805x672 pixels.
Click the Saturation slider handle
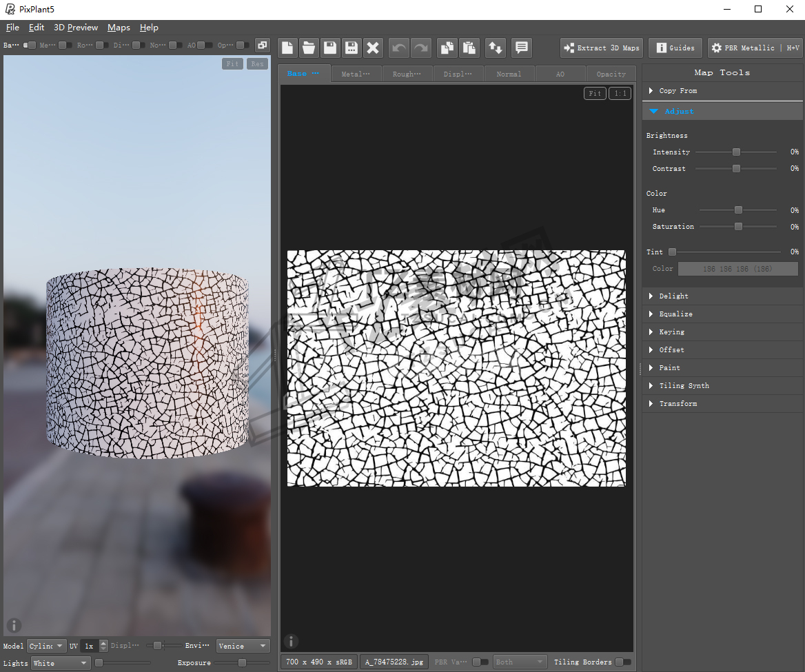pos(738,227)
